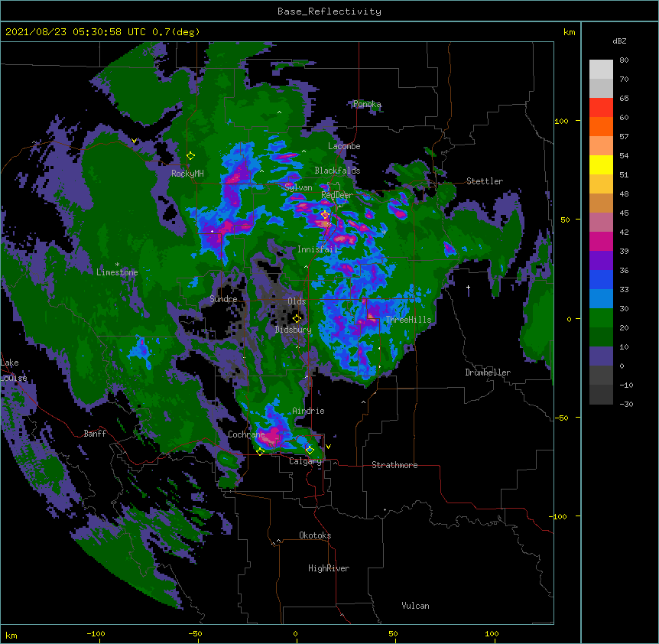Click the Didsbury label
Screen dimensions: 659x644
293,330
